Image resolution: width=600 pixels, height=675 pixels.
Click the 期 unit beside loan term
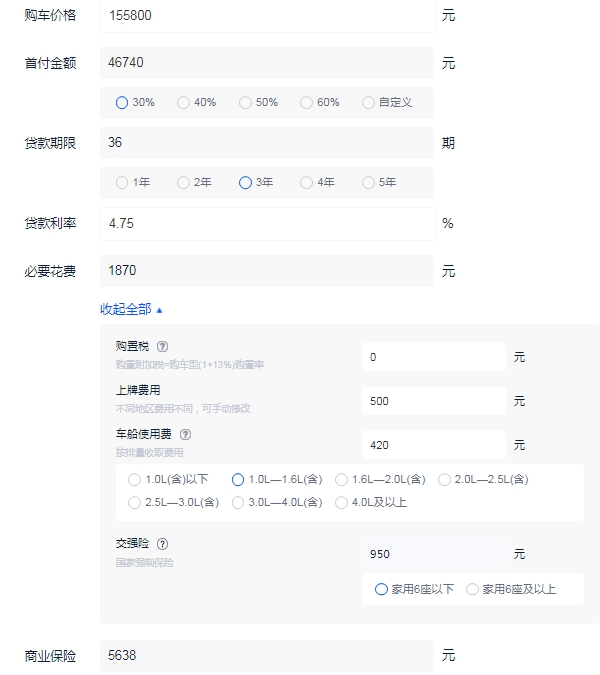(x=448, y=143)
